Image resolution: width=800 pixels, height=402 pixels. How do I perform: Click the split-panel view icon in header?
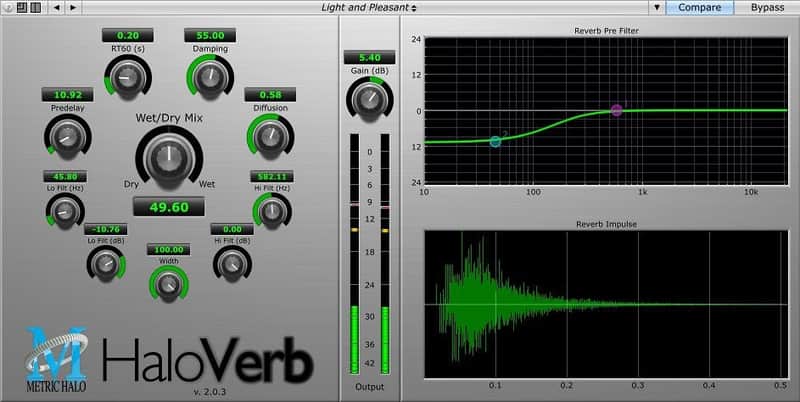[35, 7]
